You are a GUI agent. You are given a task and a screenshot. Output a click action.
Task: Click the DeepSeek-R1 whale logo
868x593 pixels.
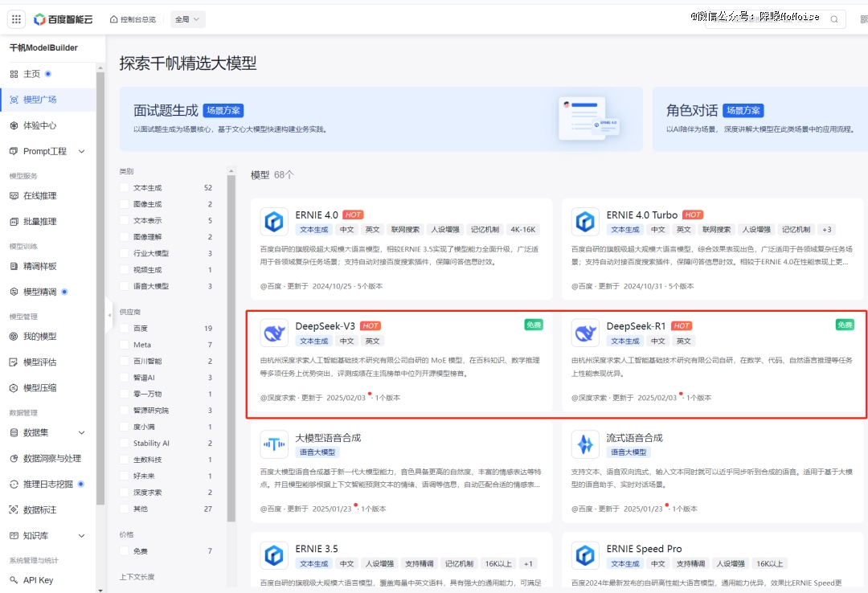pyautogui.click(x=585, y=333)
